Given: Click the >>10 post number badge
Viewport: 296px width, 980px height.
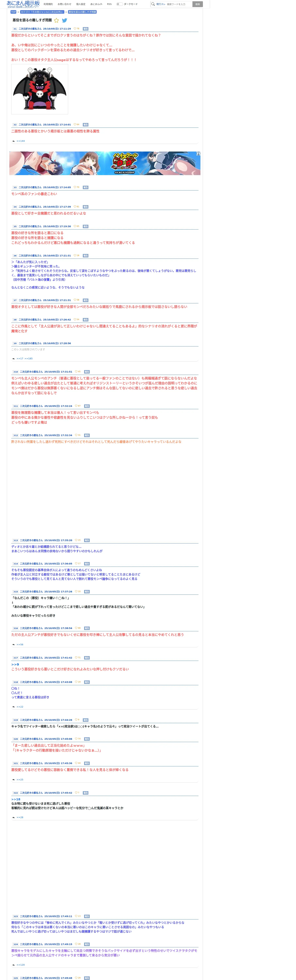Looking at the screenshot, I should click(x=15, y=372).
